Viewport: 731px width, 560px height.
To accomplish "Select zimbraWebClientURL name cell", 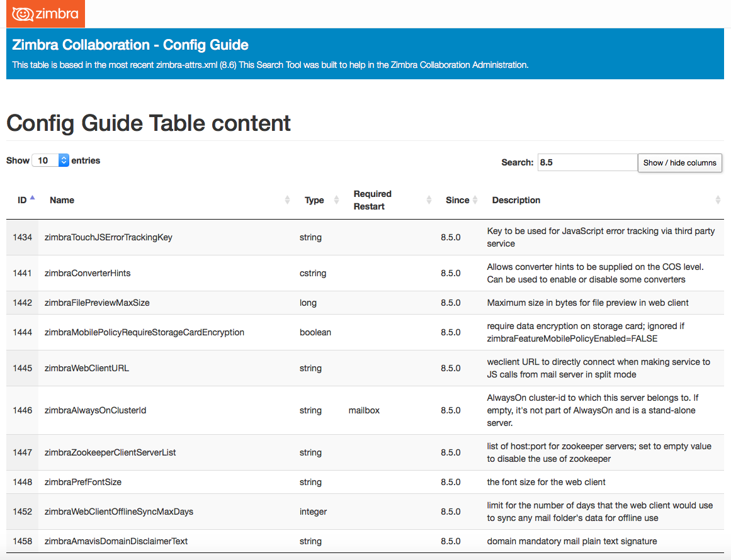I will point(166,368).
